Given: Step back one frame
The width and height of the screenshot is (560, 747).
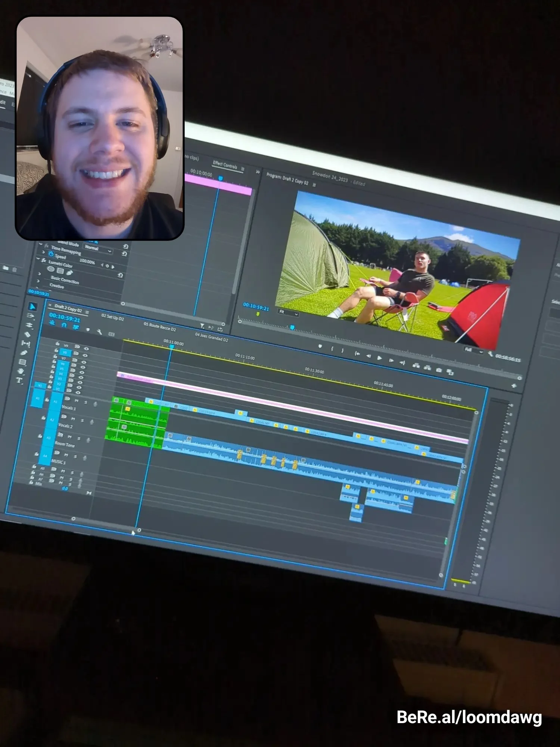Looking at the screenshot, I should tap(368, 356).
